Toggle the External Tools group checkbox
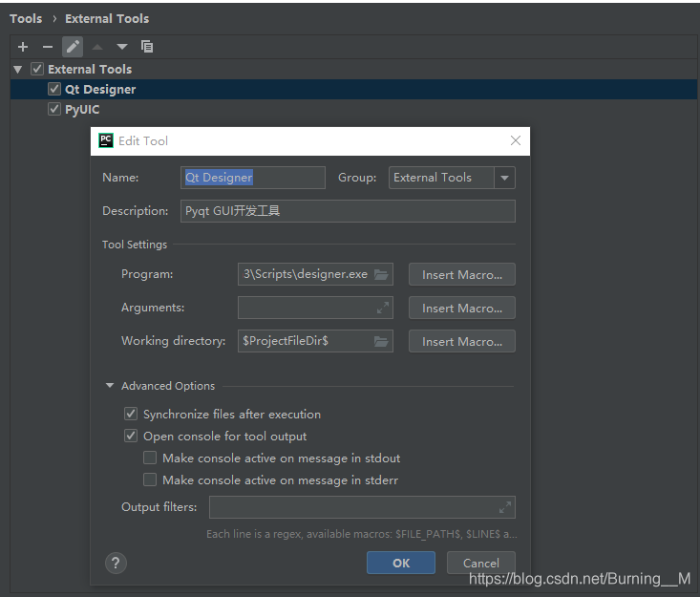This screenshot has height=597, width=700. click(37, 69)
